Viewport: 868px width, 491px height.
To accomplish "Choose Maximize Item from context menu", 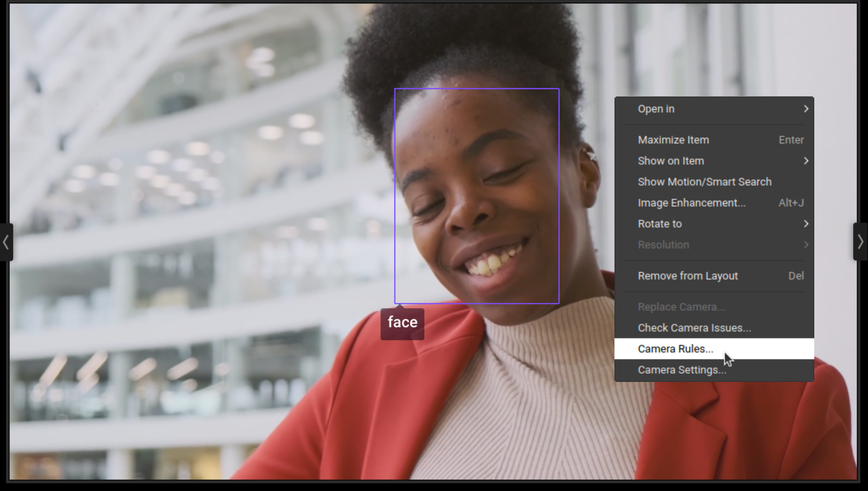I will [673, 140].
